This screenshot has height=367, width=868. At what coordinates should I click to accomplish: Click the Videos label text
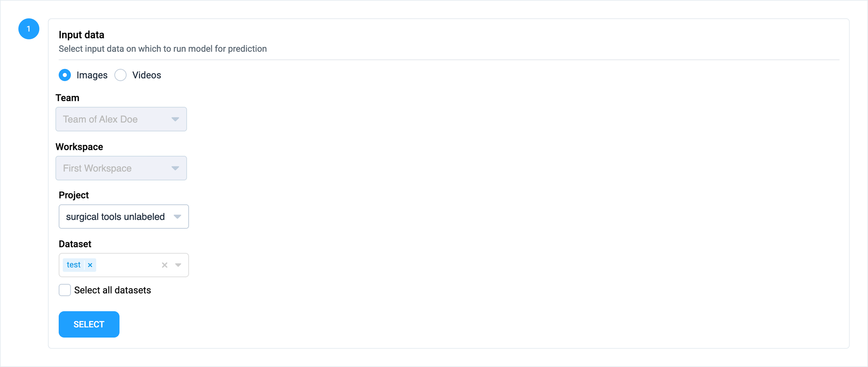pyautogui.click(x=147, y=75)
